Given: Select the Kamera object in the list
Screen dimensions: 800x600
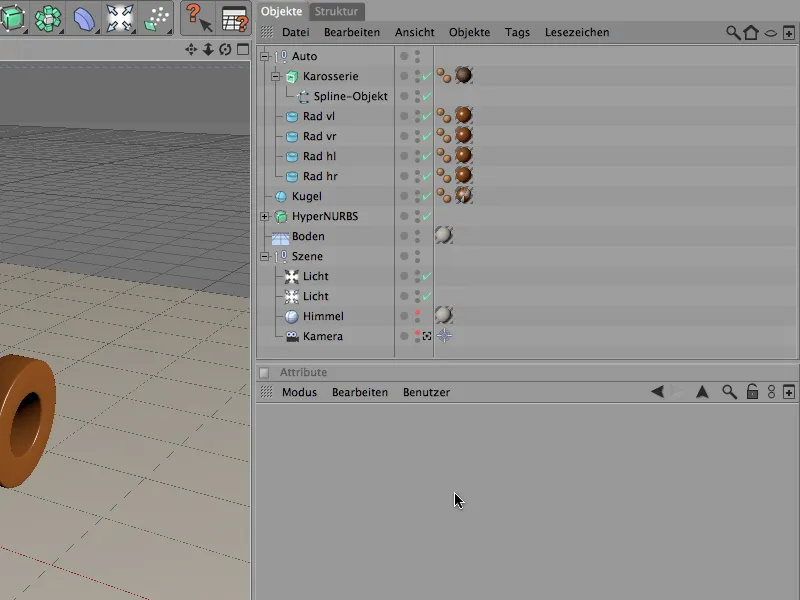Looking at the screenshot, I should (x=322, y=336).
